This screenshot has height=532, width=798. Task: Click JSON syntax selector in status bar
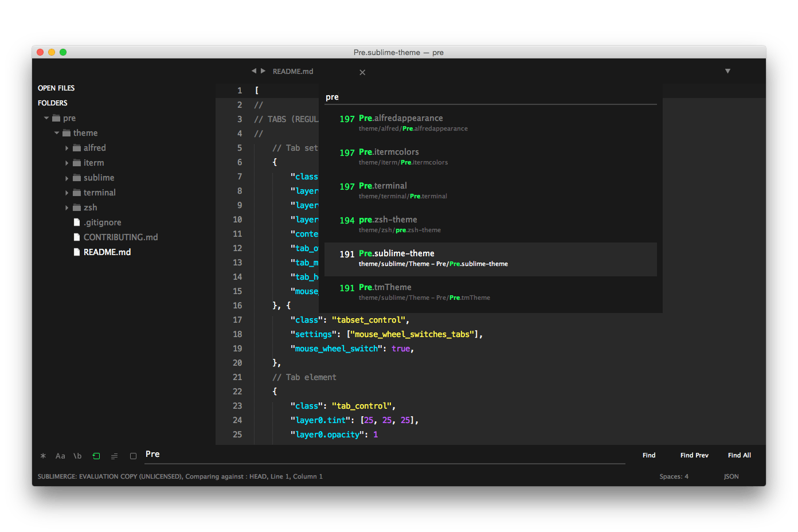(731, 476)
